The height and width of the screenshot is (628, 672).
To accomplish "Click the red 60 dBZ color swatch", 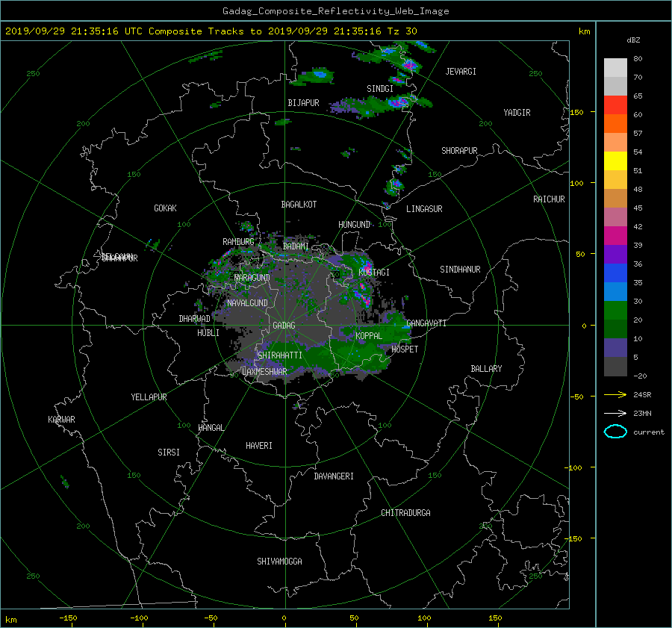I will pos(615,105).
